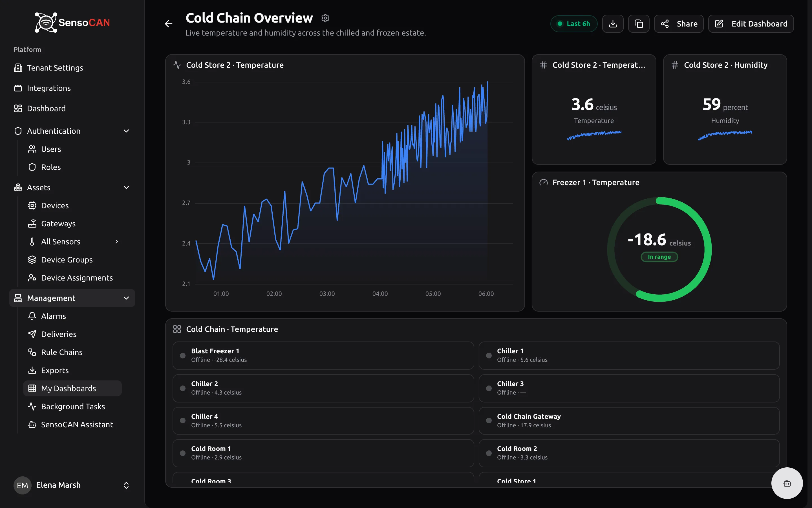Viewport: 812px width, 508px height.
Task: Click the download dashboard icon button
Action: coord(613,23)
